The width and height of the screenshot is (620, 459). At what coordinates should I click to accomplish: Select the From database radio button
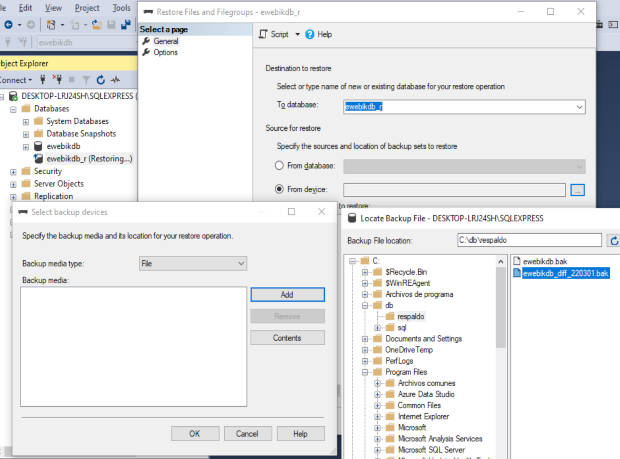(x=279, y=165)
